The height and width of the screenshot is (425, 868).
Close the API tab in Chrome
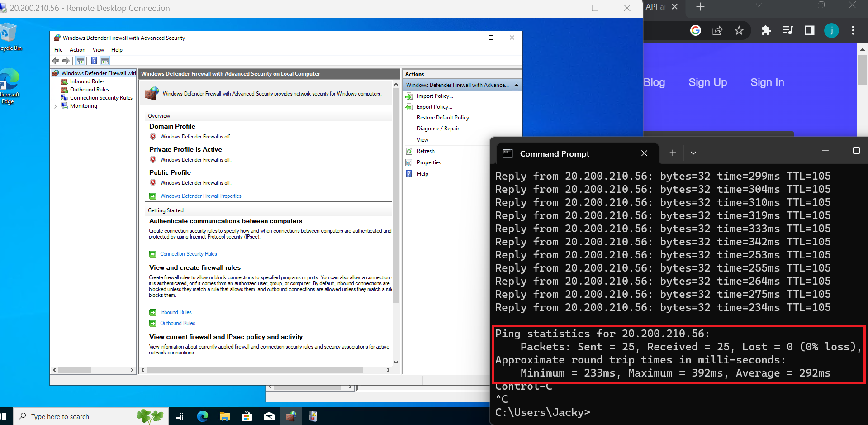(674, 7)
